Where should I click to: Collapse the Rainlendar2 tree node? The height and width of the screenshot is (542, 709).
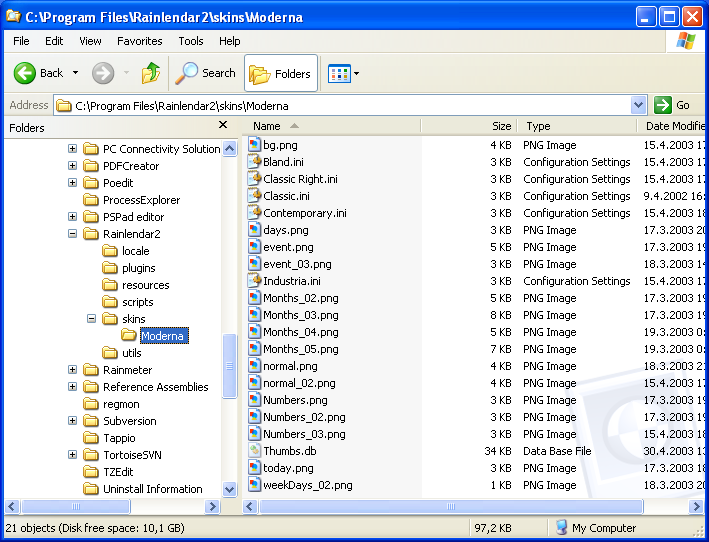tap(72, 233)
